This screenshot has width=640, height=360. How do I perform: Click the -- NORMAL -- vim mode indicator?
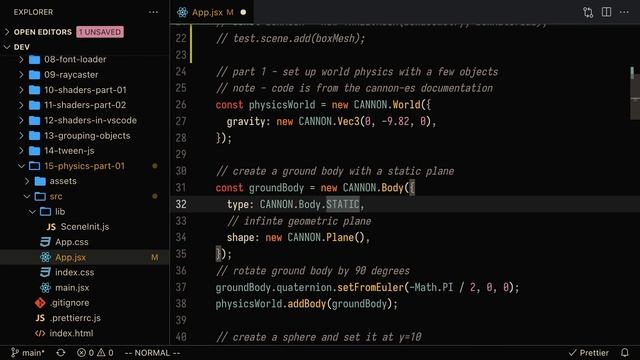pyautogui.click(x=152, y=353)
